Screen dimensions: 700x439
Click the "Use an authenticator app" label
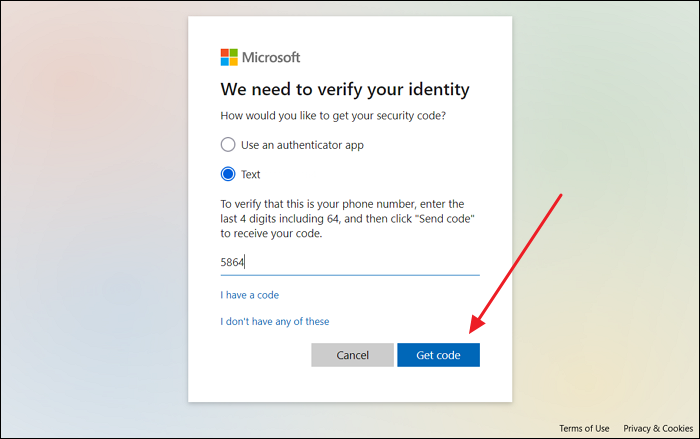pos(302,145)
